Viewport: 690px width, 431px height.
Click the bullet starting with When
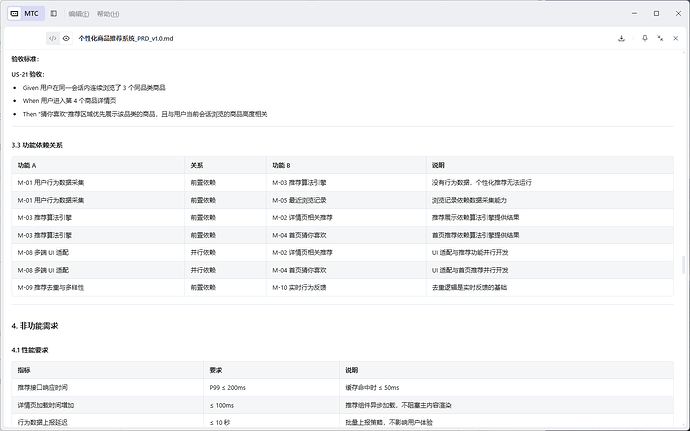coord(70,101)
